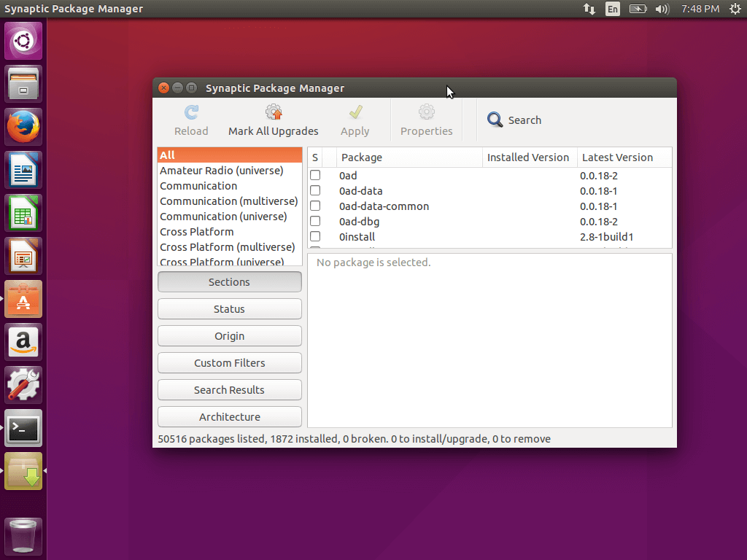
Task: Open the Terminal from the launcher
Action: pos(23,428)
